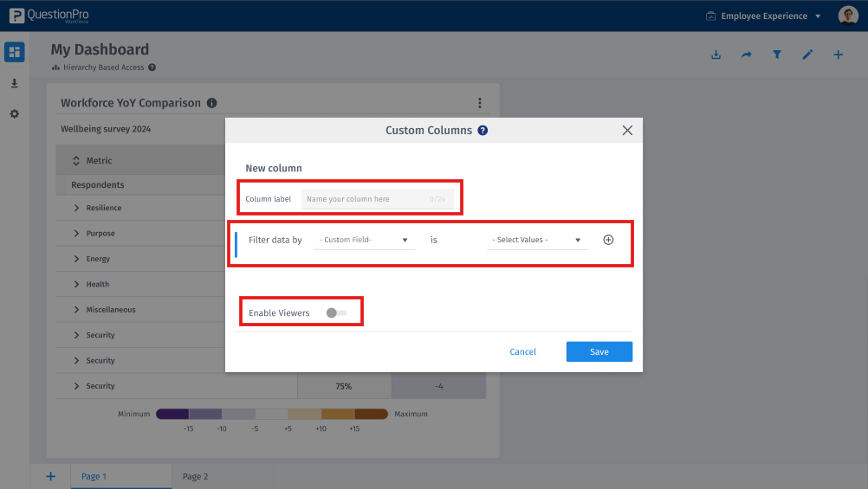
Task: Click the Column label input field
Action: click(377, 199)
